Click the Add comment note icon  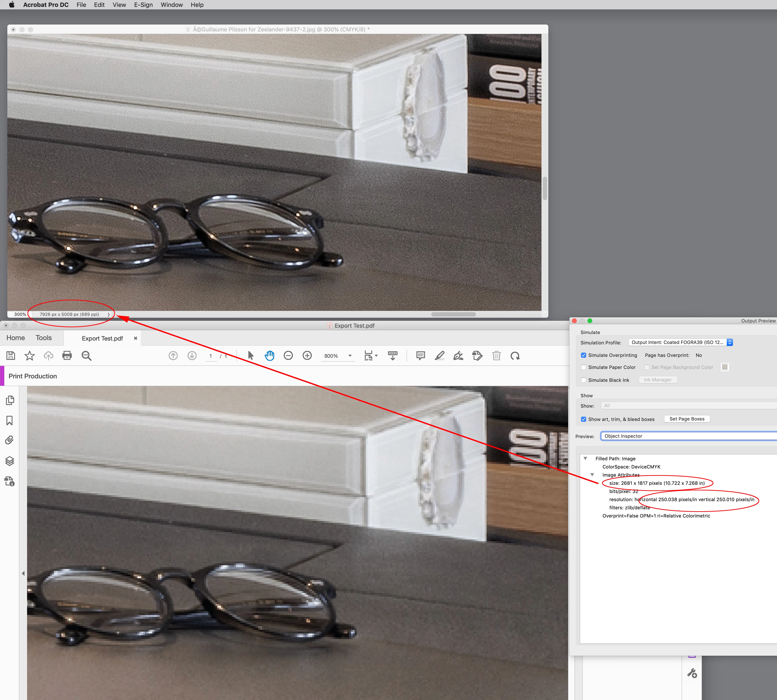[x=421, y=356]
